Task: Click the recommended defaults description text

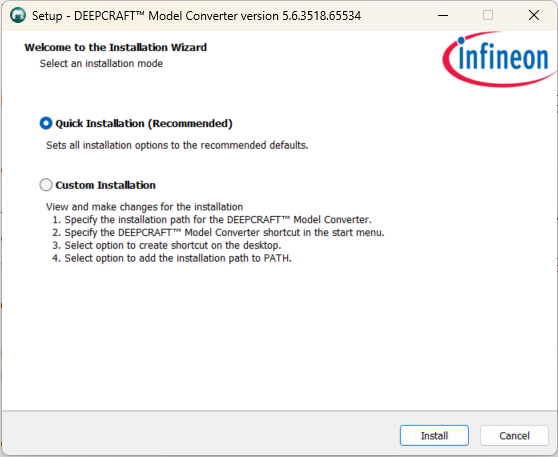Action: click(177, 145)
